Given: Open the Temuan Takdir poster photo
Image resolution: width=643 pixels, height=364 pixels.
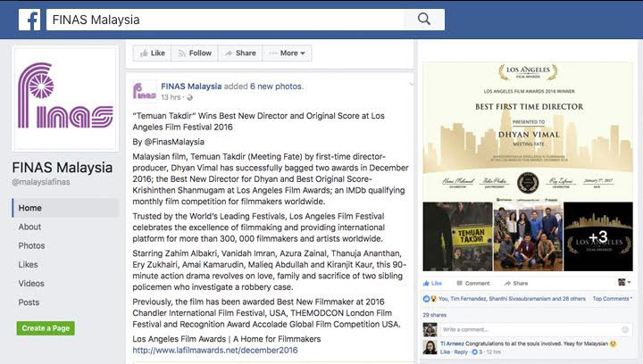Looking at the screenshot, I should pyautogui.click(x=457, y=236).
